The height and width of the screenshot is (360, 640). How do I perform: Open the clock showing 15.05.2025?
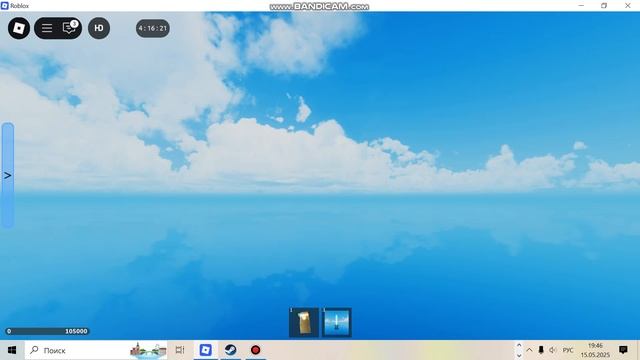click(x=595, y=350)
